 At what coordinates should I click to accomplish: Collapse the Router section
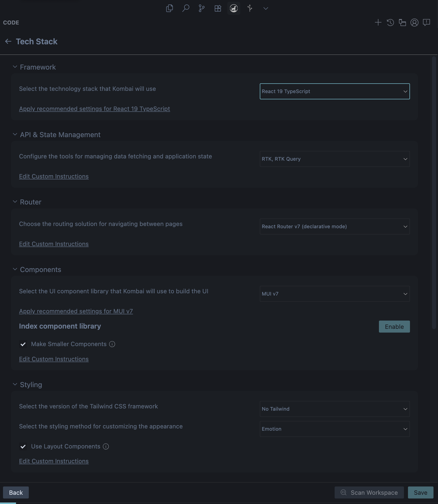15,202
